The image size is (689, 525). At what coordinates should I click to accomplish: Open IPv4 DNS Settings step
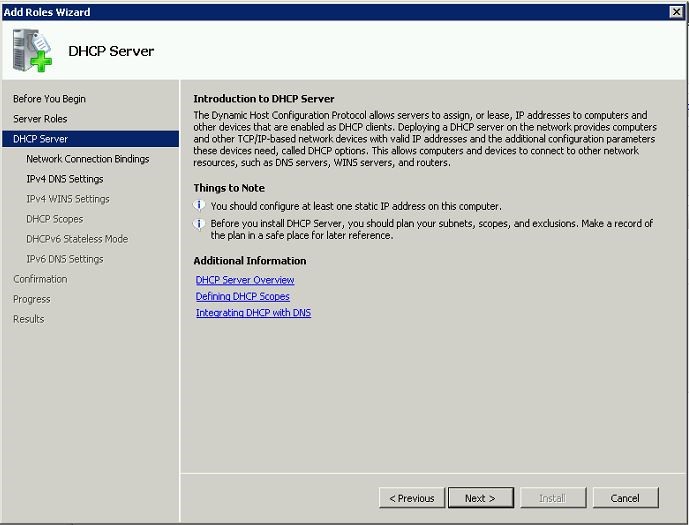coord(65,179)
